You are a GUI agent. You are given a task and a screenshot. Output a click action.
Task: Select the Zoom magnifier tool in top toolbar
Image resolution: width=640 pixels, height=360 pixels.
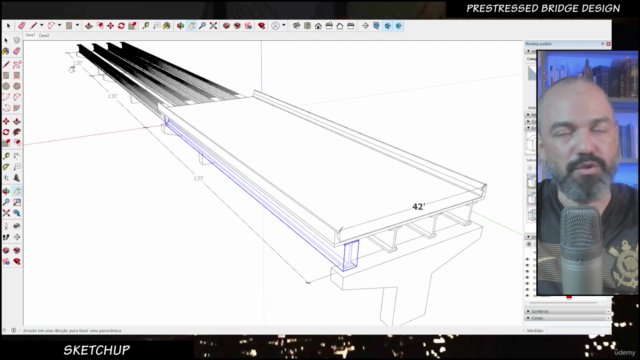[x=202, y=26]
